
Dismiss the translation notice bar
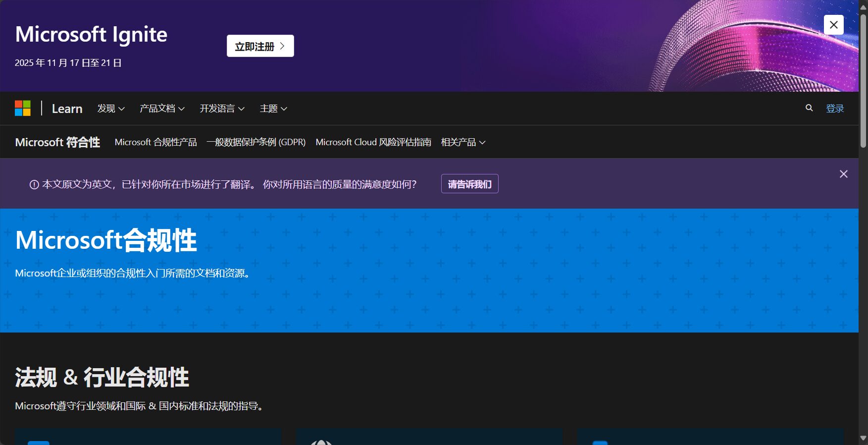tap(844, 174)
